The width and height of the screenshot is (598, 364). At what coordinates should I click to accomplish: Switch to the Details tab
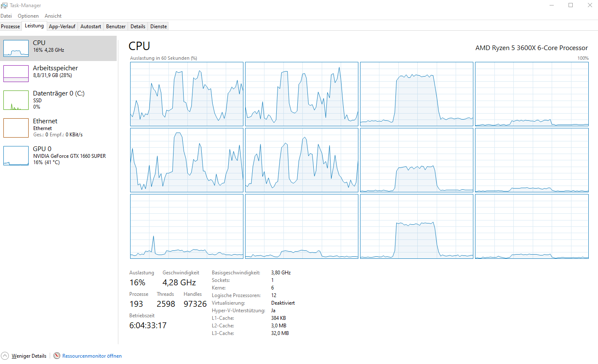point(138,27)
